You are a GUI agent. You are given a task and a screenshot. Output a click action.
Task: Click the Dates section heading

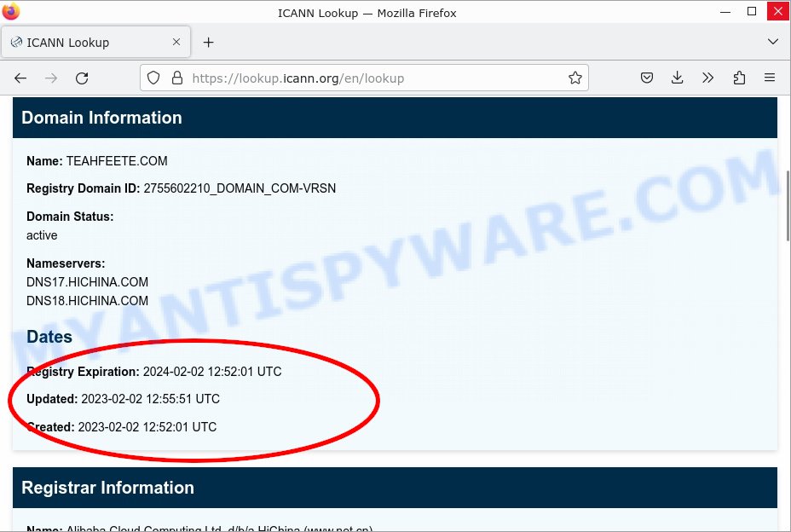(49, 337)
